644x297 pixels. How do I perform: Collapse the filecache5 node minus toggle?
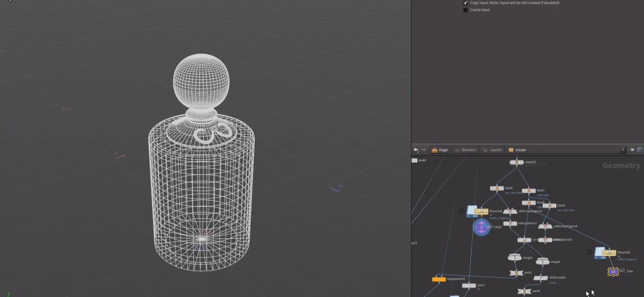590,252
